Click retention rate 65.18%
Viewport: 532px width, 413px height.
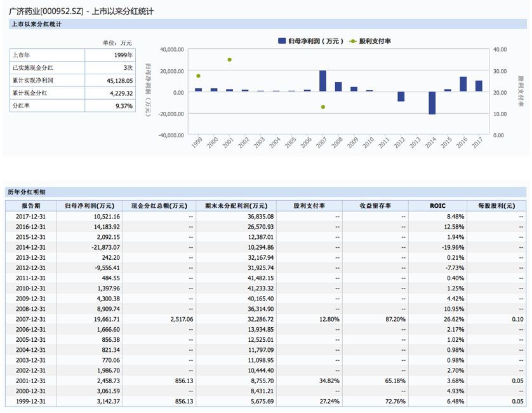tap(396, 381)
